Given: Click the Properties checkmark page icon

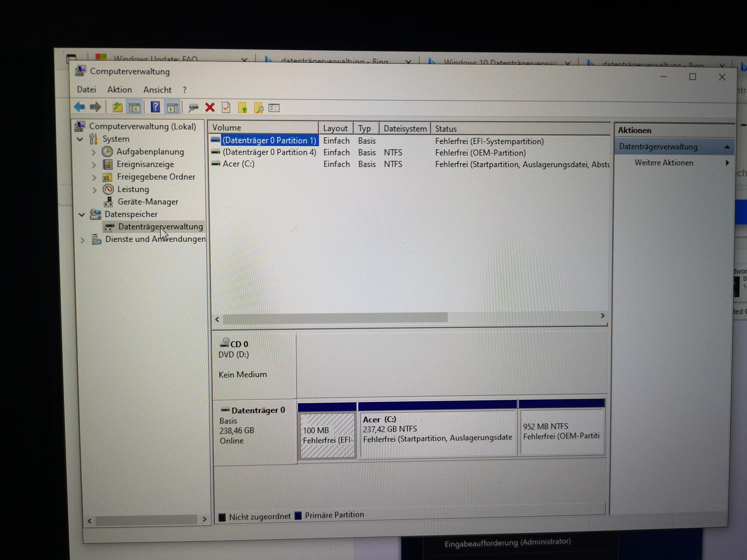Looking at the screenshot, I should (x=226, y=108).
